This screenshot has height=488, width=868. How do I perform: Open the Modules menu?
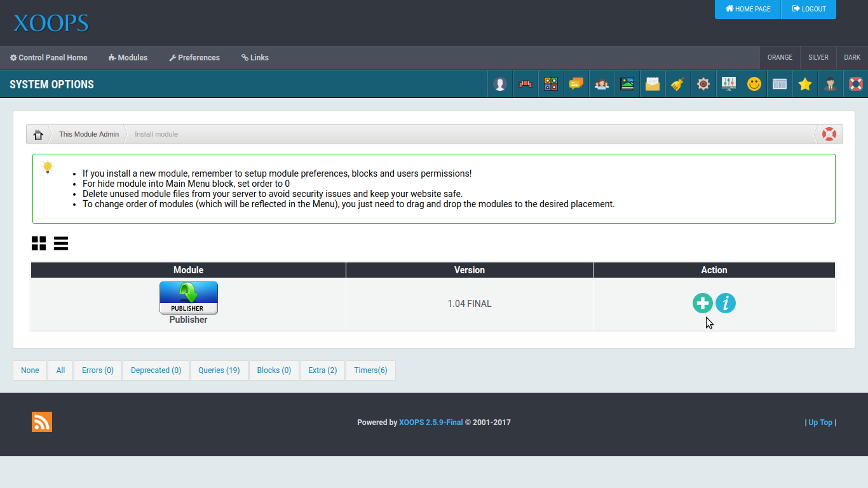[128, 57]
